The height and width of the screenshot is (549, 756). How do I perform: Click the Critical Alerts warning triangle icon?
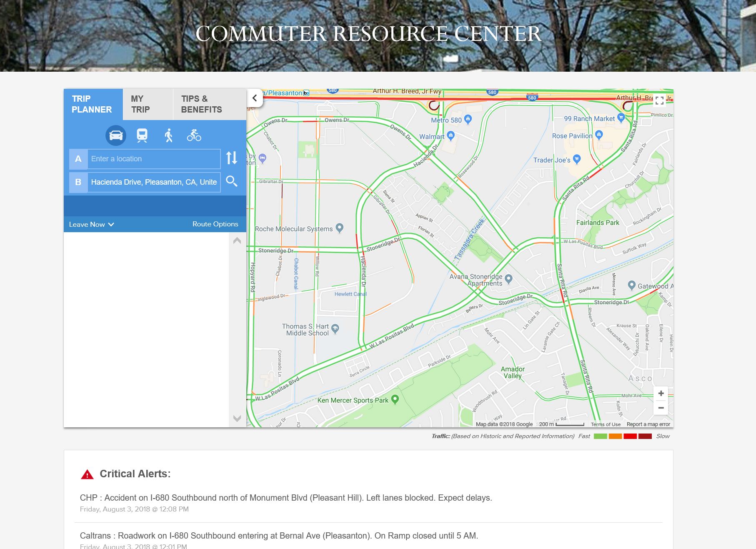pyautogui.click(x=87, y=474)
